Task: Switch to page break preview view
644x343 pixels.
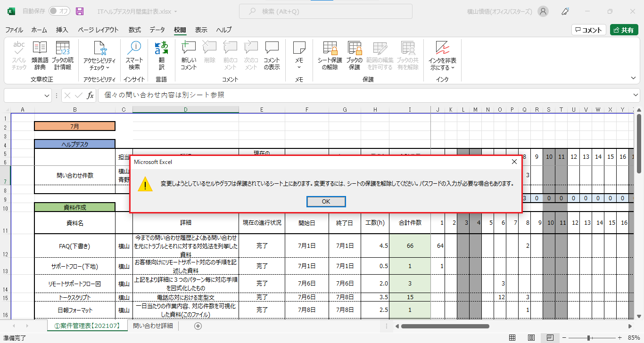Action: (x=550, y=338)
